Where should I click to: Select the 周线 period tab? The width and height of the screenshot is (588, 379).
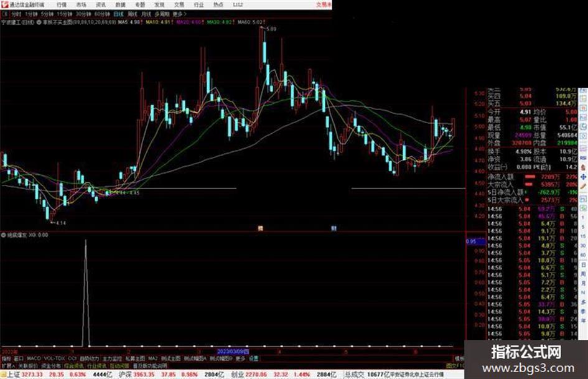coord(133,14)
